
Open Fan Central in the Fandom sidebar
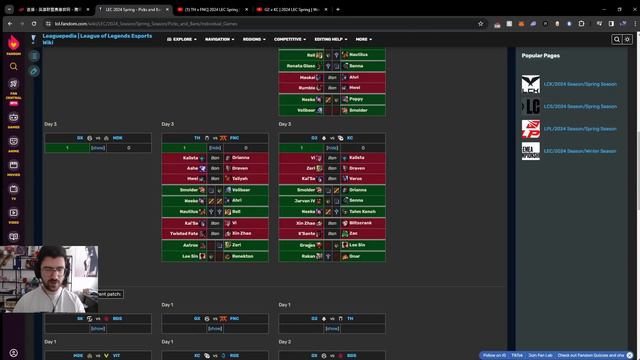click(13, 84)
